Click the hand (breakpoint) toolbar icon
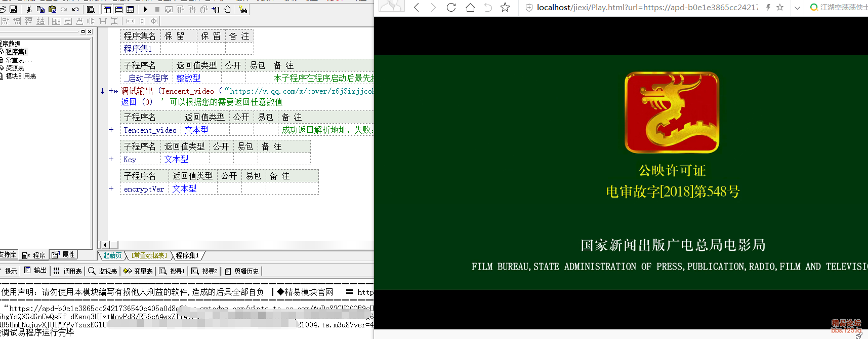The width and height of the screenshot is (868, 339). click(x=227, y=9)
